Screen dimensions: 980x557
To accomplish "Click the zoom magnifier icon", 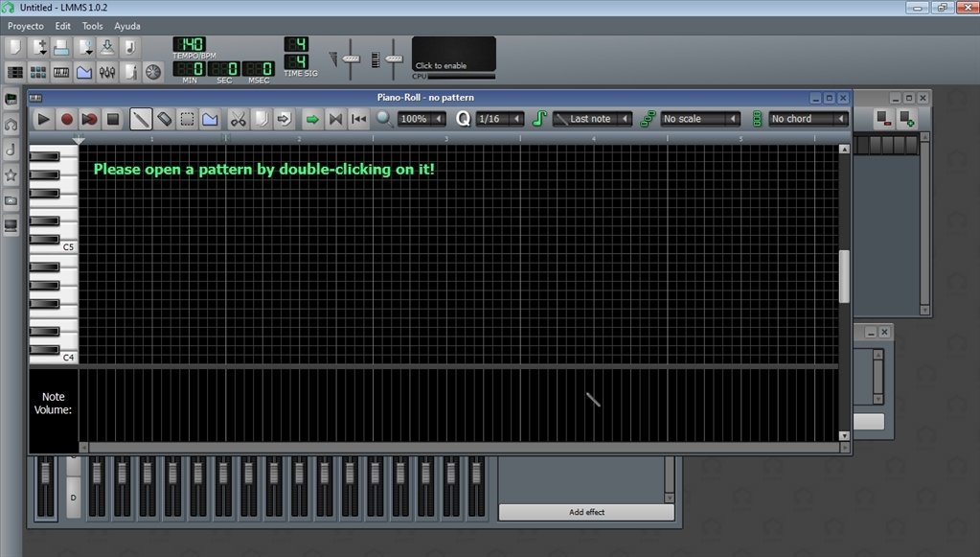I will click(384, 119).
